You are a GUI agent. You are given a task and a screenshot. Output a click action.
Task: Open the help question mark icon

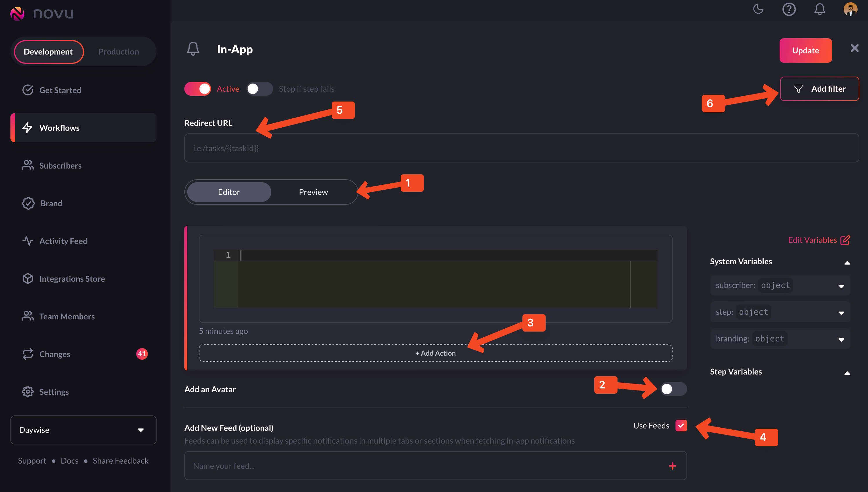click(789, 9)
